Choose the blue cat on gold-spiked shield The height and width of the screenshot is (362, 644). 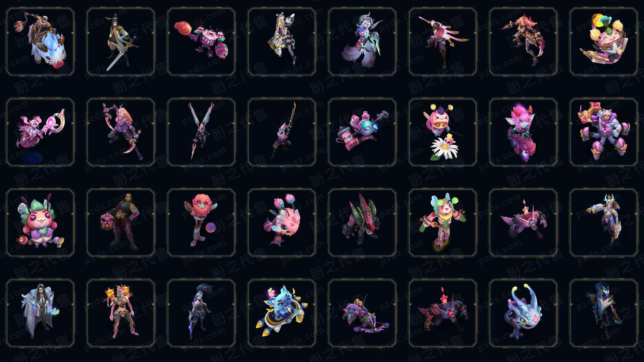click(282, 313)
